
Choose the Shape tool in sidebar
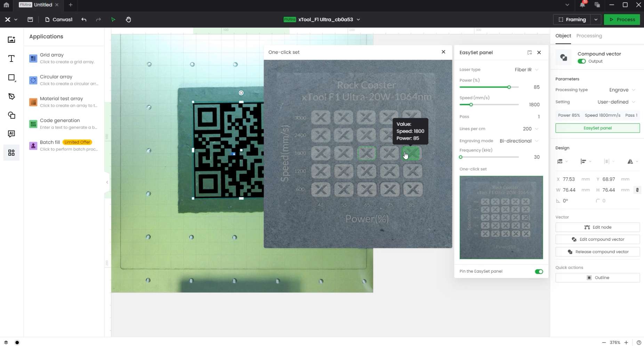[x=11, y=77]
